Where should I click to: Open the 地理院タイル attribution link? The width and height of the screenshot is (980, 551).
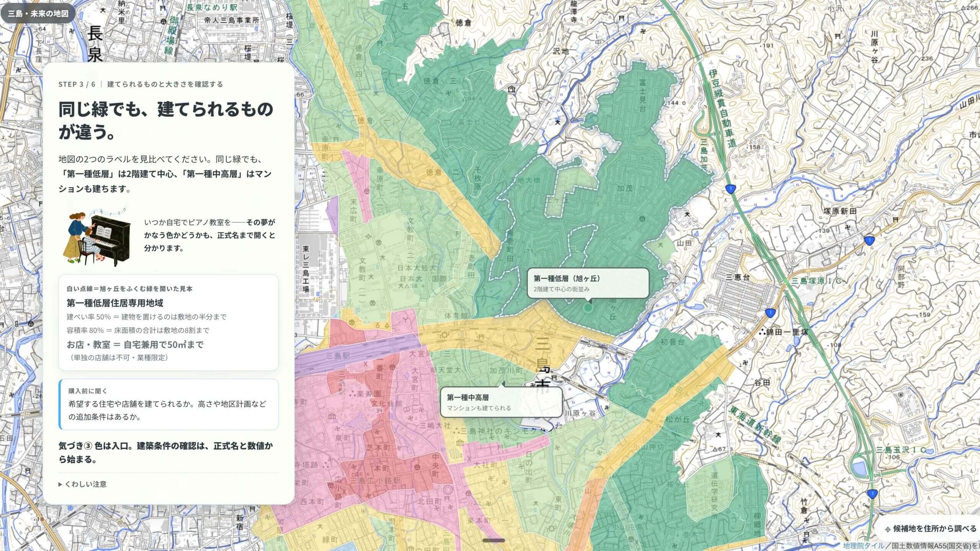[x=864, y=546]
